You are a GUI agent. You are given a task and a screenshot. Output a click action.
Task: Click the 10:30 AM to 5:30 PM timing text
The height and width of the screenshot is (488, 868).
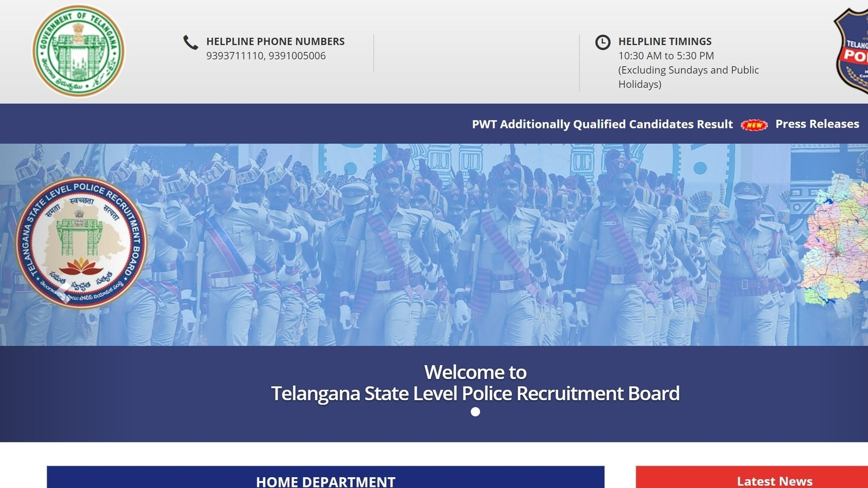click(666, 56)
